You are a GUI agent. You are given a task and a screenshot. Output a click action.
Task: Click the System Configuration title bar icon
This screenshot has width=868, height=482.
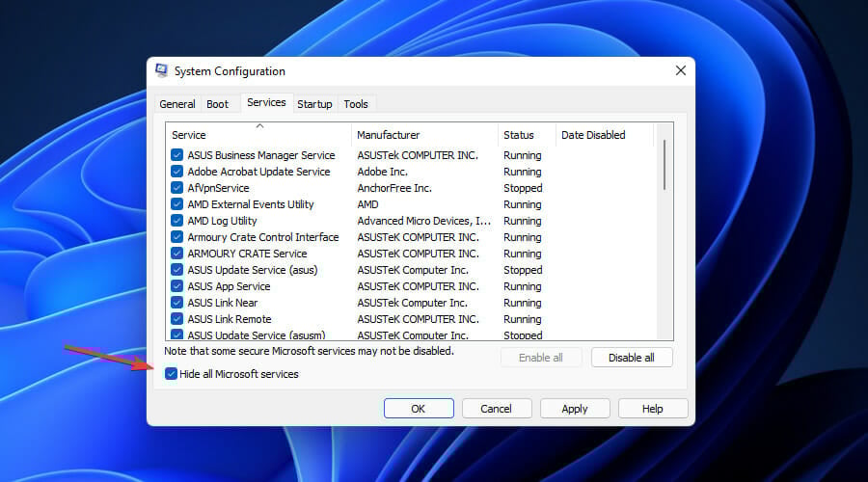pyautogui.click(x=162, y=70)
